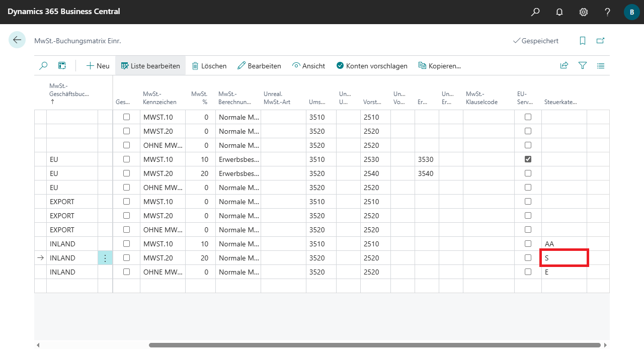Click the share icon in toolbar

(x=564, y=65)
